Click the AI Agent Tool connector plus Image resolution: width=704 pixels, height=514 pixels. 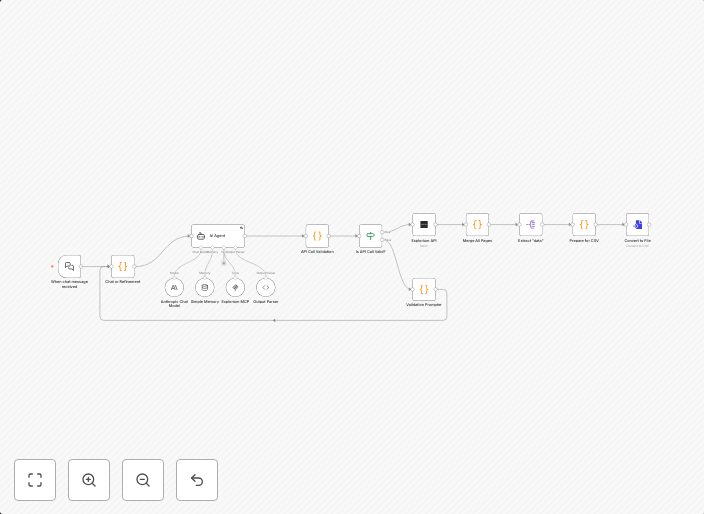click(224, 263)
